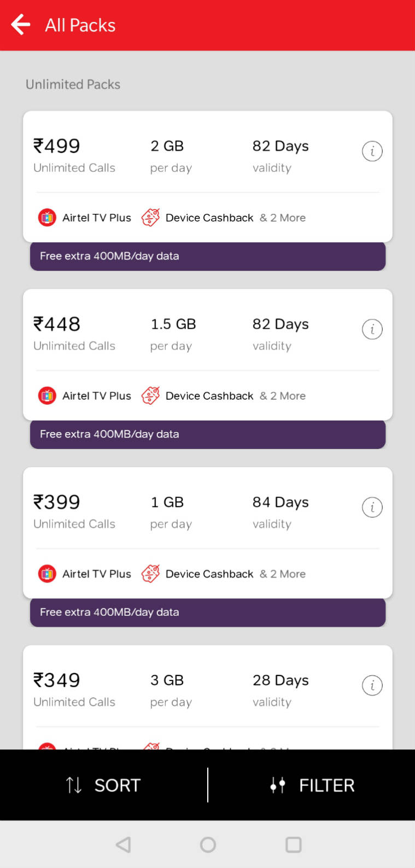Open info details for the ₹399 pack
The width and height of the screenshot is (415, 868).
click(372, 507)
